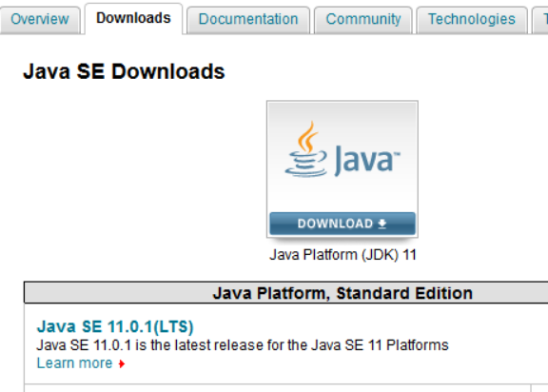Select the Downloads tab
This screenshot has width=548, height=392.
[x=133, y=18]
